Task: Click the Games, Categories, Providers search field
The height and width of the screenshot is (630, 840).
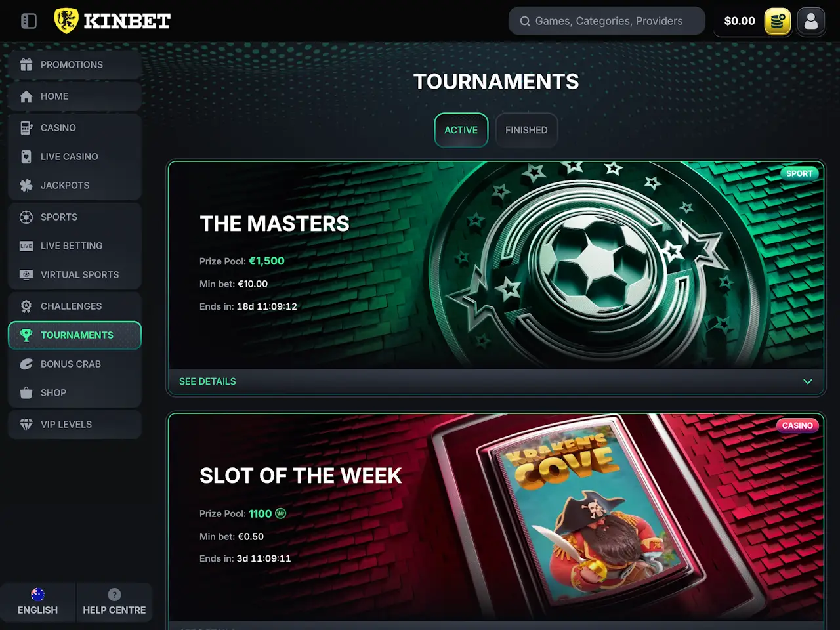Action: pos(607,21)
